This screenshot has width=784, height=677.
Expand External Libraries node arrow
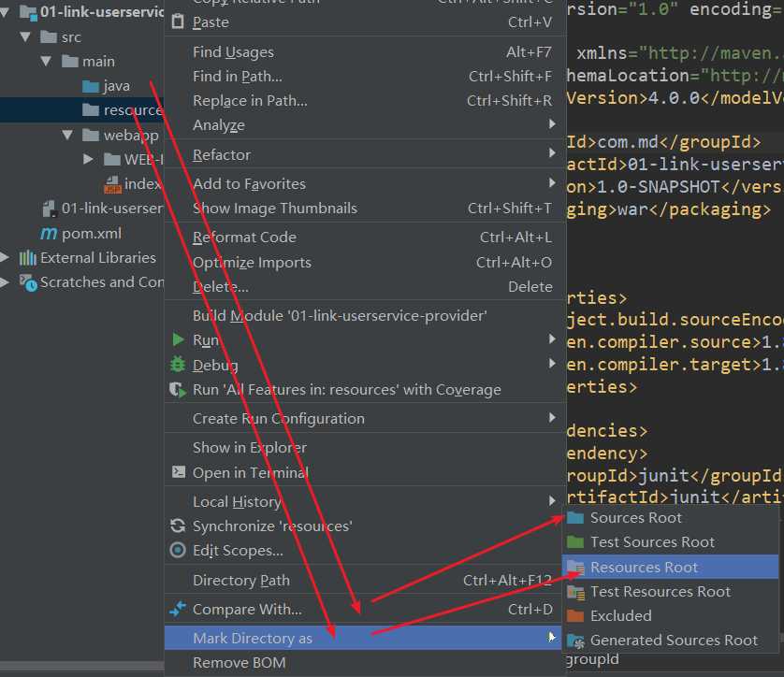click(5, 258)
